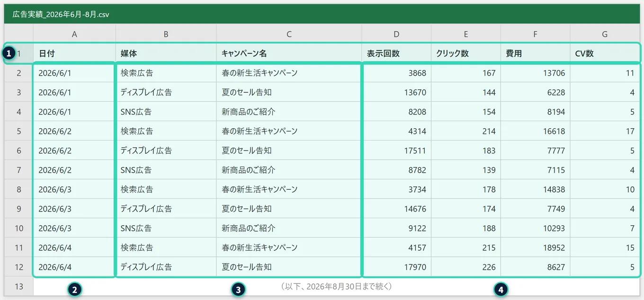Select row number 12
This screenshot has width=644, height=300.
(19, 267)
